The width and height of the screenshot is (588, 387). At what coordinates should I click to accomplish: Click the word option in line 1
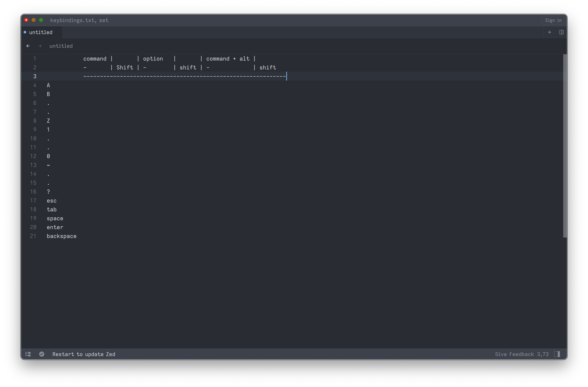pyautogui.click(x=153, y=59)
